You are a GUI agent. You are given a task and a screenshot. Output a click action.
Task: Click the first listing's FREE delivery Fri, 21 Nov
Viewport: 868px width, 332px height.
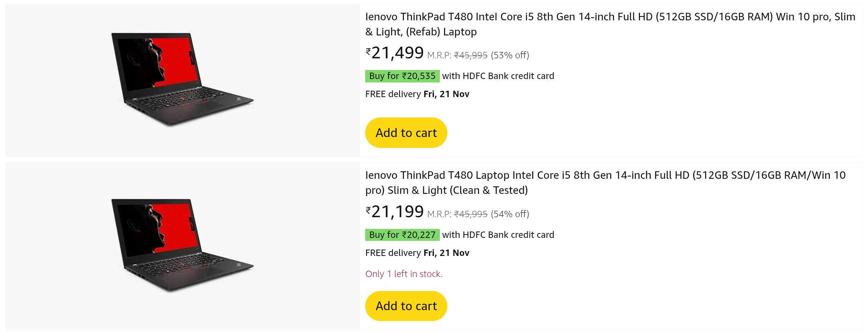tap(417, 94)
